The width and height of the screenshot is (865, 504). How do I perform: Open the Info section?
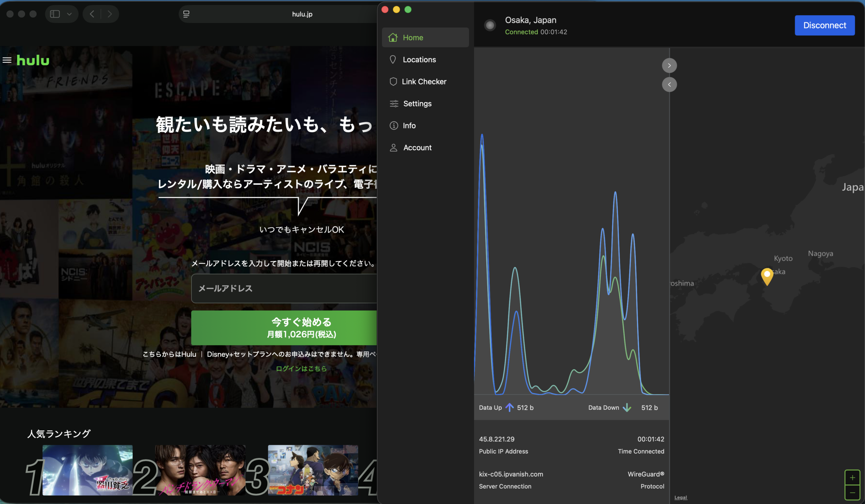tap(425, 126)
